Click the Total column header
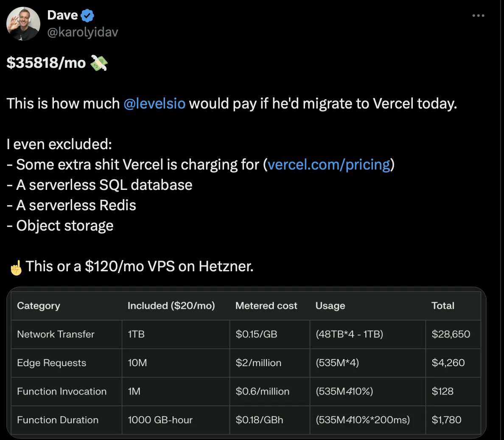The image size is (504, 440). [x=442, y=306]
